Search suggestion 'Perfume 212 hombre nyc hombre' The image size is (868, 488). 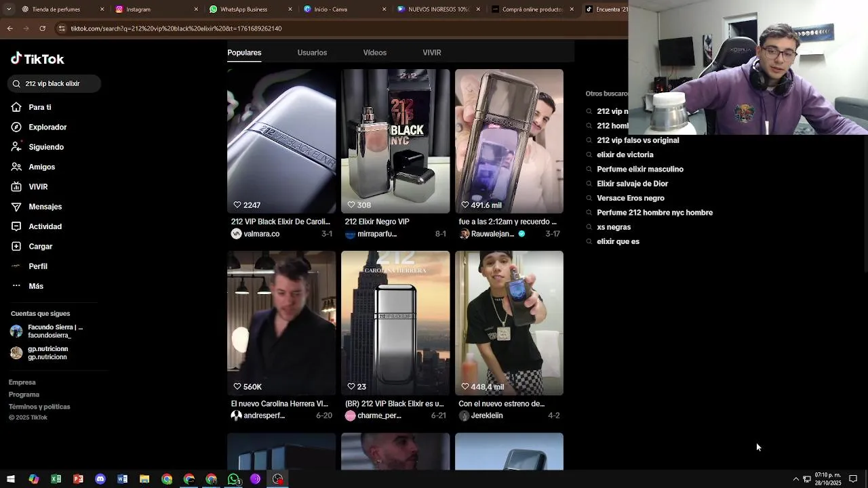[654, 213]
